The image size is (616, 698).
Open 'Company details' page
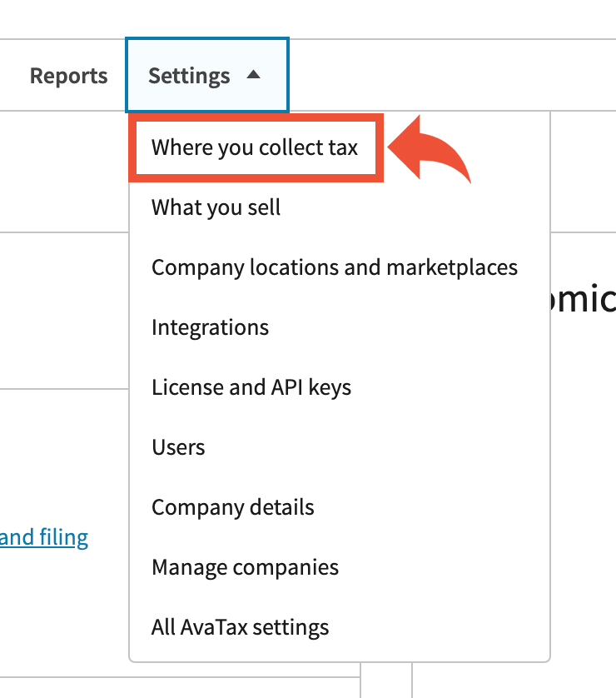232,507
